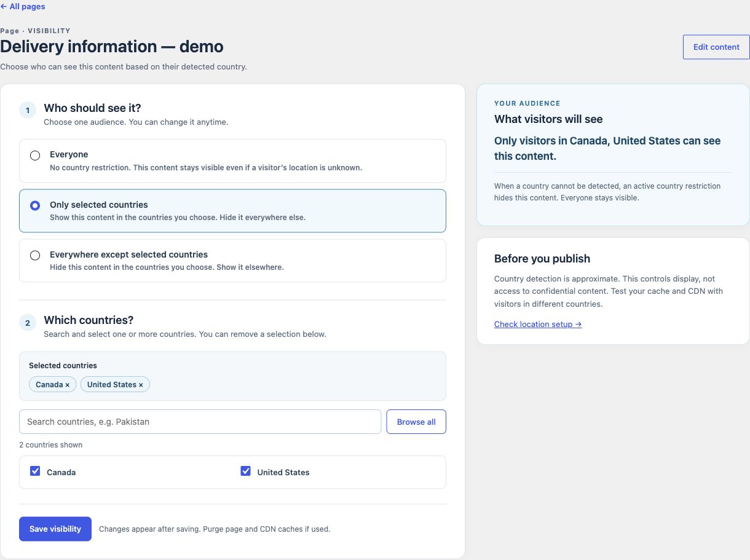Click the 'Page · VISIBILITY' breadcrumb label

[x=35, y=31]
